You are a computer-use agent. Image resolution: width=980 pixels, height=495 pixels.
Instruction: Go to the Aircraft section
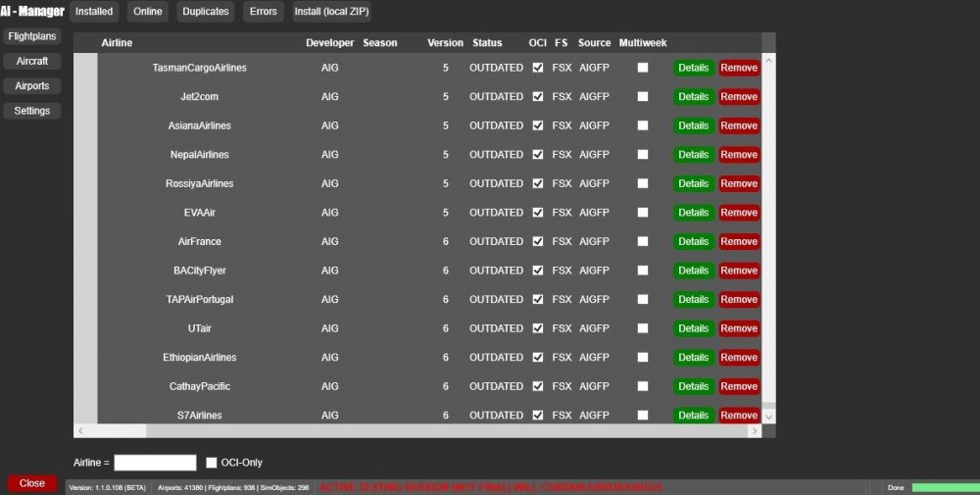click(x=31, y=61)
